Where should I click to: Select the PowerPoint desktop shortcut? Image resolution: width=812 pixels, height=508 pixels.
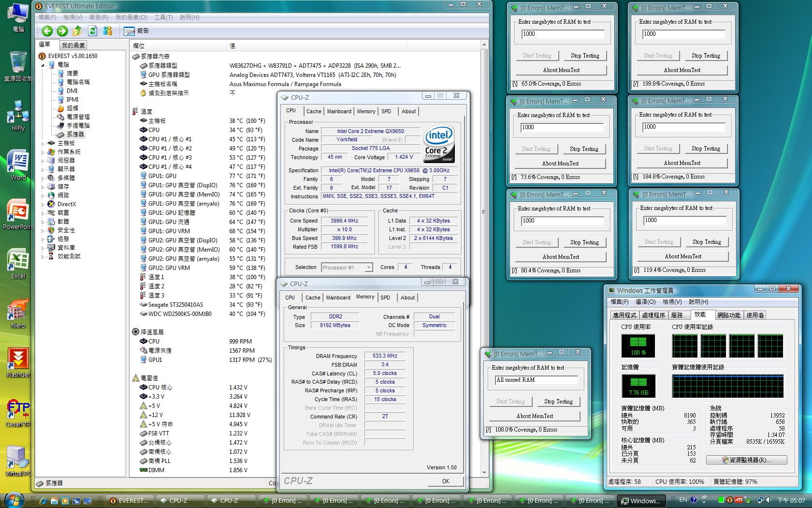pyautogui.click(x=17, y=214)
